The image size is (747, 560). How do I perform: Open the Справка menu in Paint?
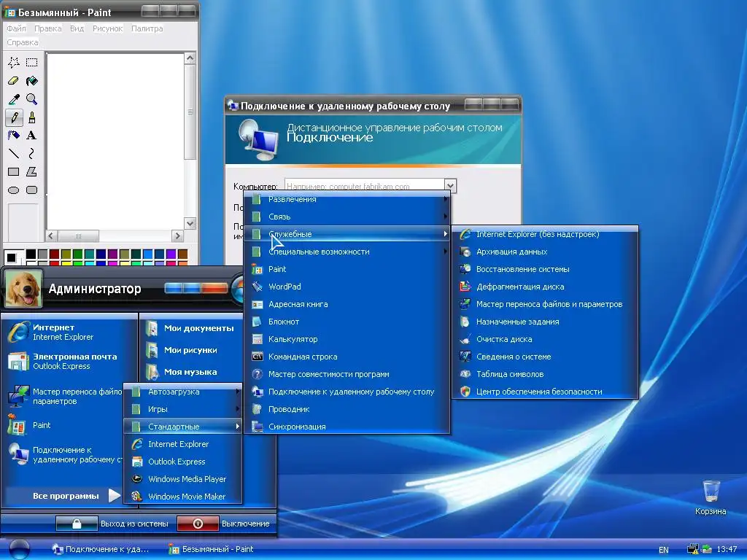pos(23,42)
